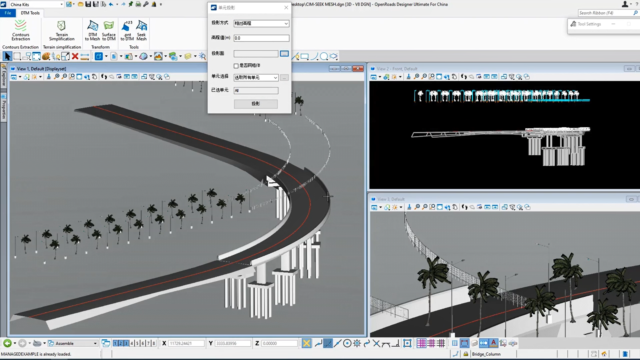The image size is (640, 360).
Task: Click the Tool Settings window title
Action: [x=589, y=24]
